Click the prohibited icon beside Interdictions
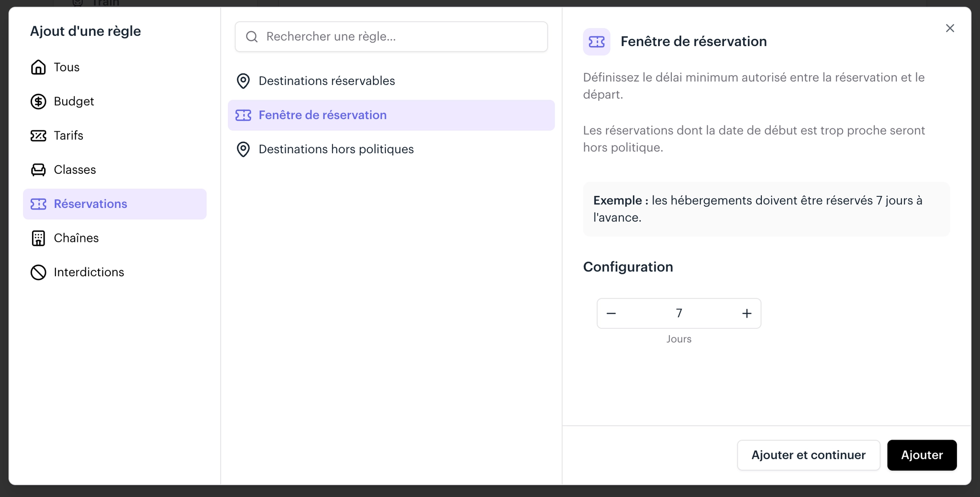 38,272
